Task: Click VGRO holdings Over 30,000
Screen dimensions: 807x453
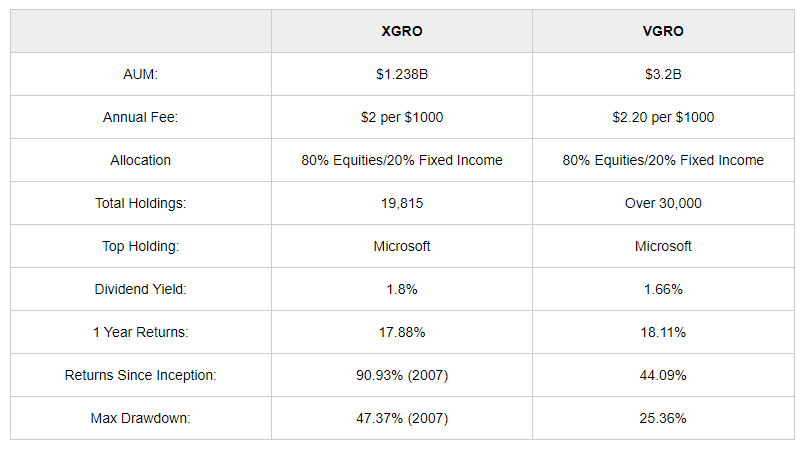Action: pos(663,203)
